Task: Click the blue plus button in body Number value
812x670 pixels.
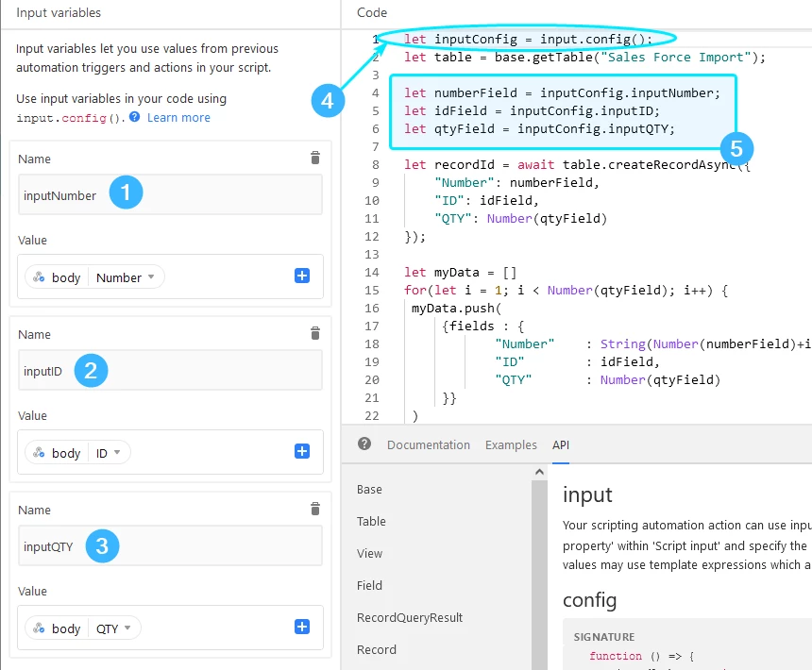Action: point(302,276)
